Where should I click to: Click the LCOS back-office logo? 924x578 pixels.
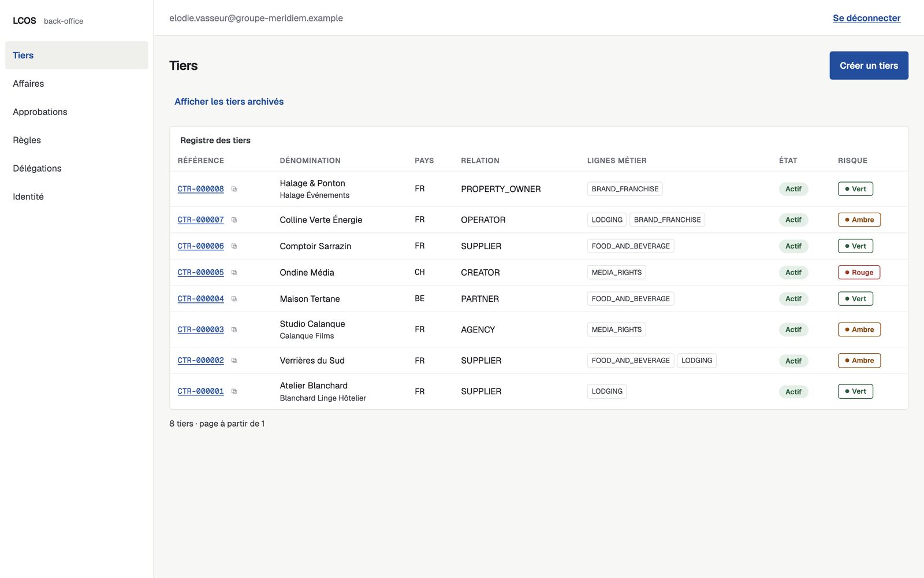48,21
